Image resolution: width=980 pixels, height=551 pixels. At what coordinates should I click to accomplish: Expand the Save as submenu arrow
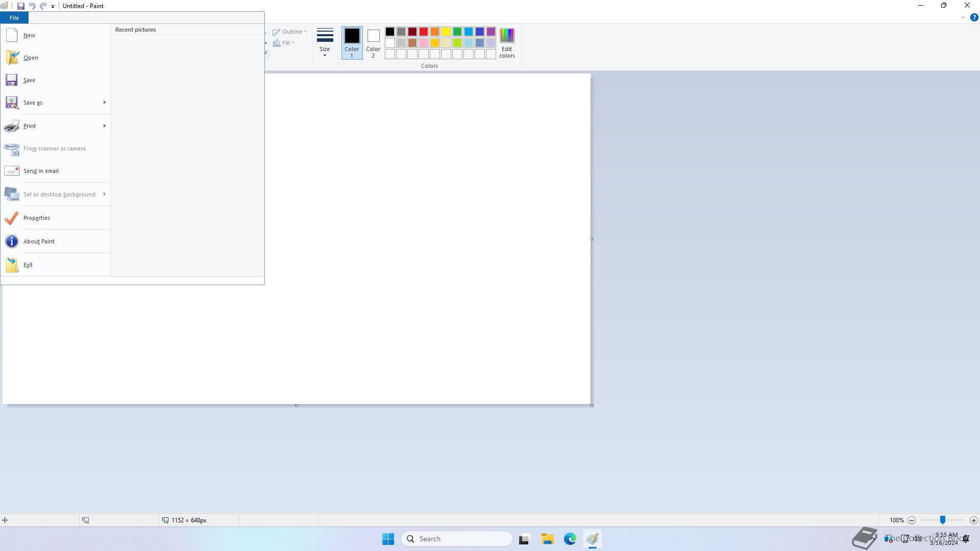click(105, 103)
